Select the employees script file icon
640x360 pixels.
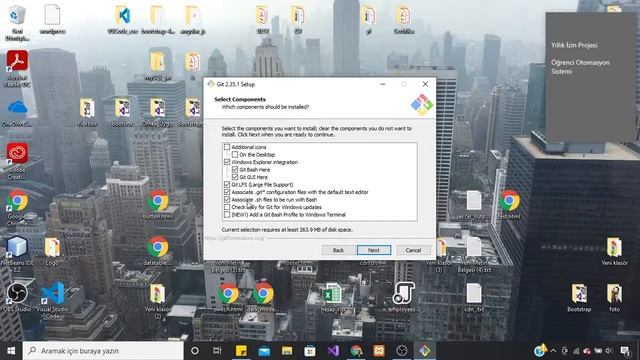point(403,297)
